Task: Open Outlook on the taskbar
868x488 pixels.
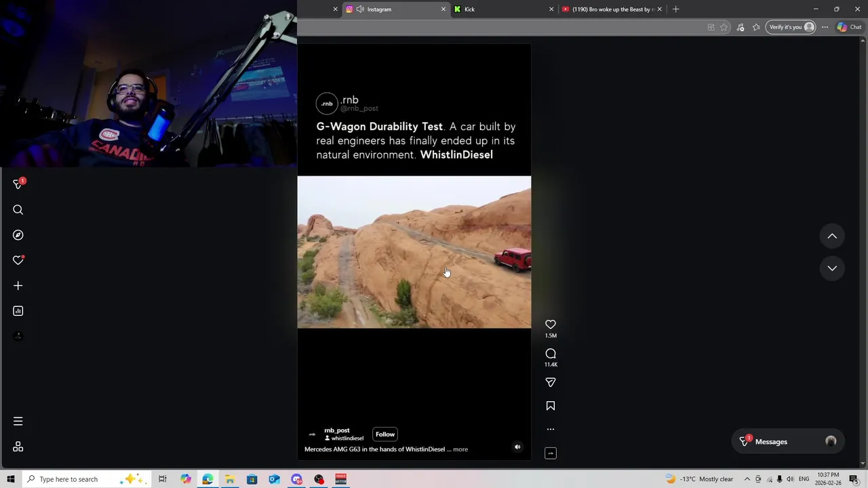Action: 274,479
